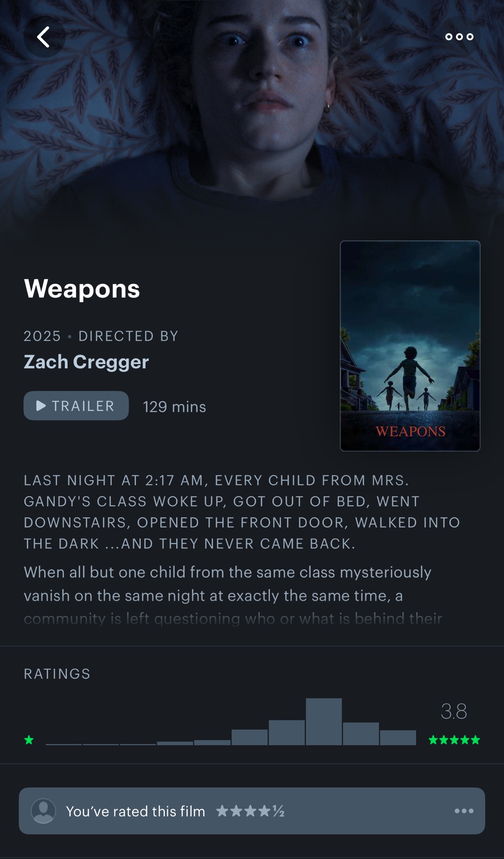Click the five green stars icon
Image resolution: width=504 pixels, height=859 pixels.
click(x=454, y=740)
